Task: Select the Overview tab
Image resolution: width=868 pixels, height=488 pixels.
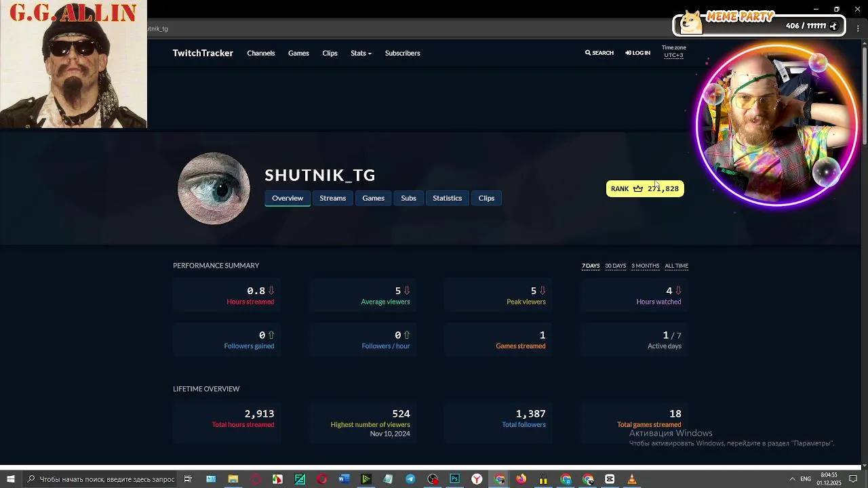Action: (288, 198)
